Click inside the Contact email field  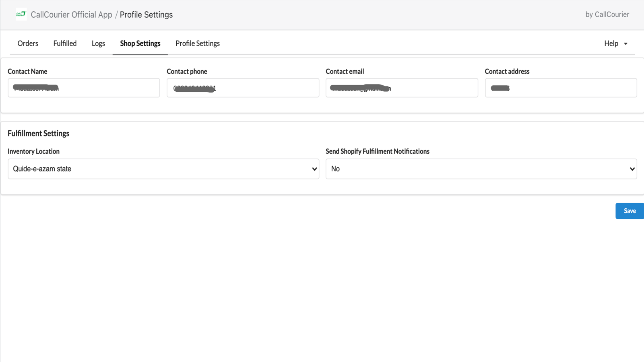click(401, 88)
